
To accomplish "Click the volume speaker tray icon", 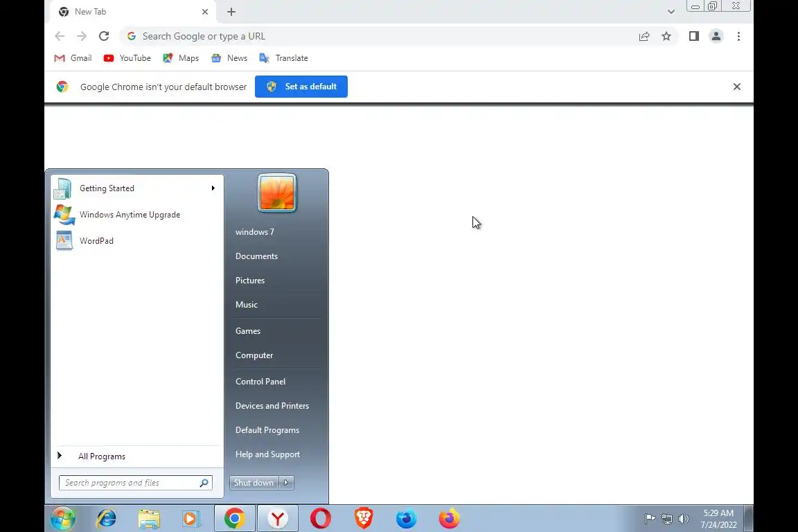I will pos(684,519).
